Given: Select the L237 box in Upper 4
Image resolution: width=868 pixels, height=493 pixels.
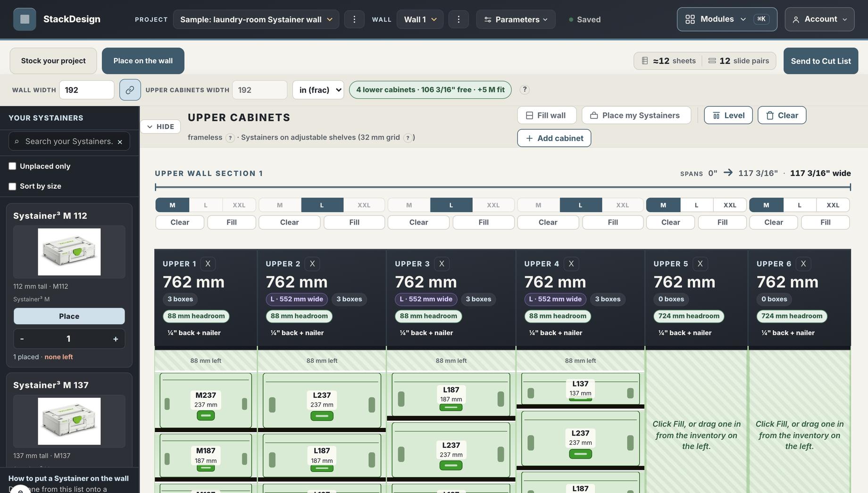Looking at the screenshot, I should coord(580,438).
